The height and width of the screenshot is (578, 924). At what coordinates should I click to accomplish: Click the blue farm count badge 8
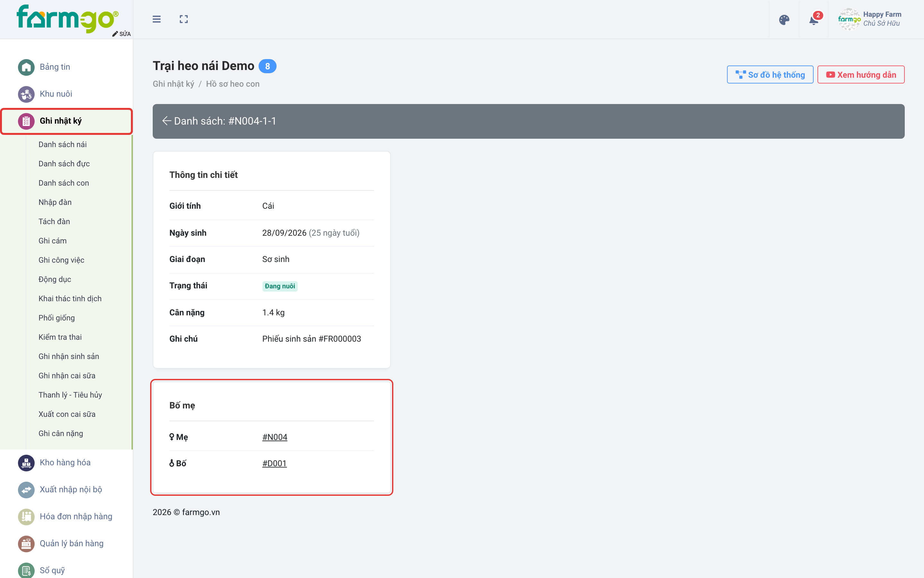click(267, 66)
